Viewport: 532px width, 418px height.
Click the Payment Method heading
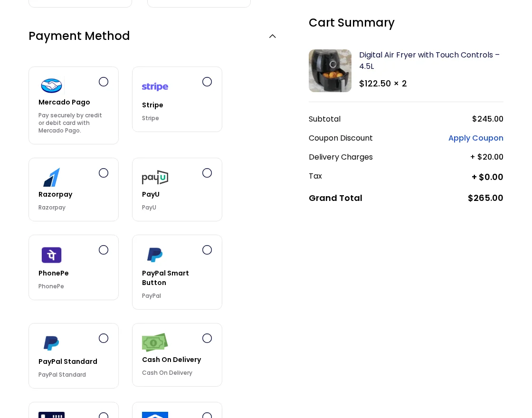[x=79, y=36]
